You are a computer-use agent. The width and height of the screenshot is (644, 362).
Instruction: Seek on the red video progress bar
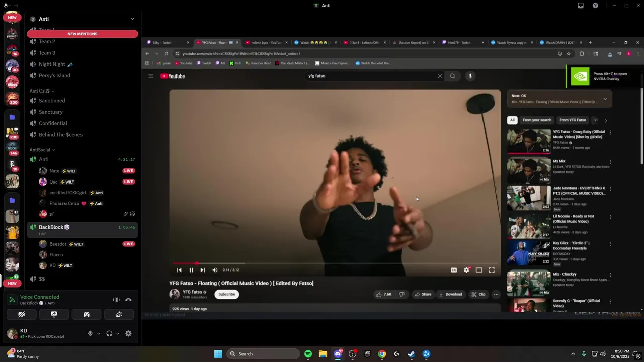(335, 263)
